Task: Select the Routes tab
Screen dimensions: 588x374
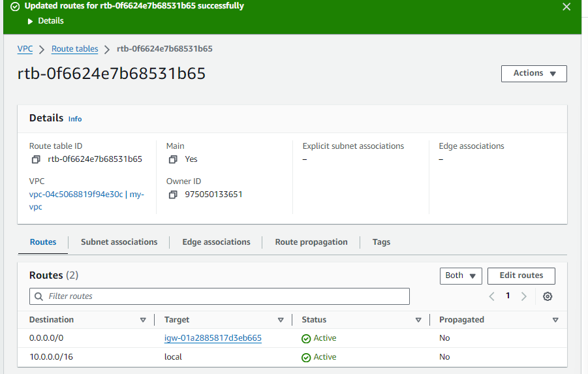Action: coord(43,242)
